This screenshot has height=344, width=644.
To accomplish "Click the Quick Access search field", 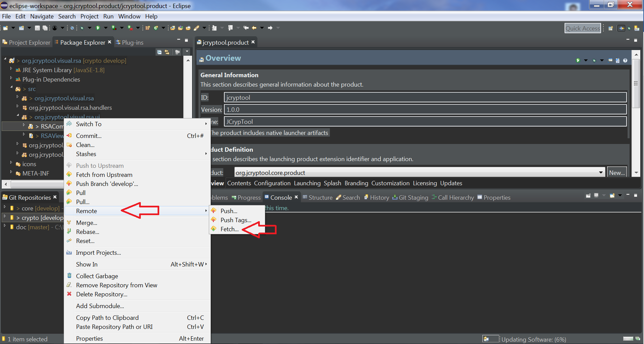I will coord(583,28).
